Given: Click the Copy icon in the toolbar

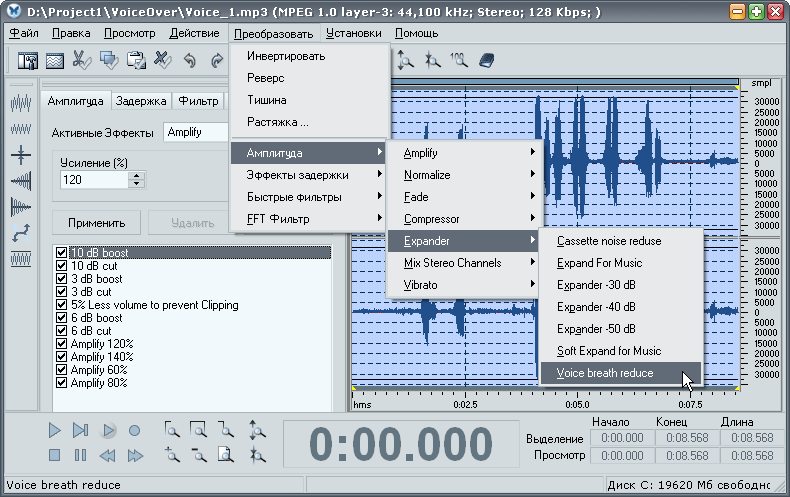Looking at the screenshot, I should (109, 60).
